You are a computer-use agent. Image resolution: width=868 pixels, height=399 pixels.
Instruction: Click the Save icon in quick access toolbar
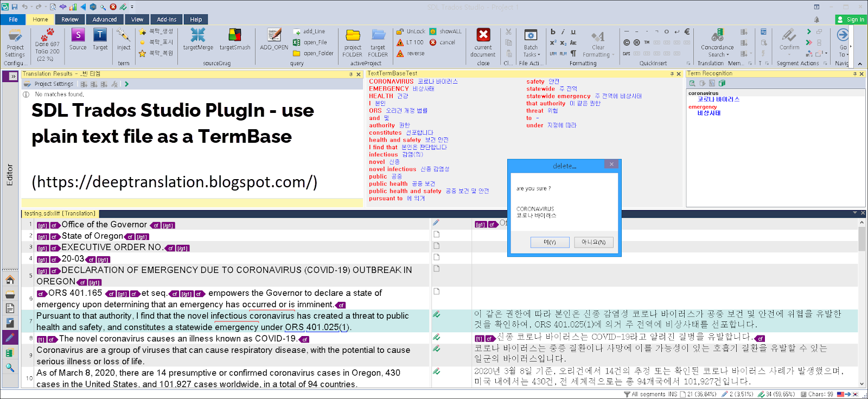(15, 7)
